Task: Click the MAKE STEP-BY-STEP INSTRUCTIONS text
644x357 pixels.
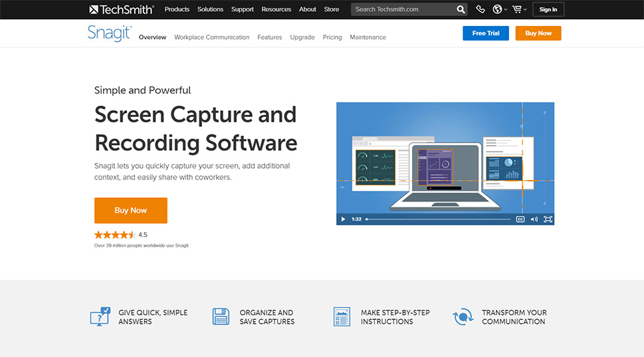Action: (395, 317)
